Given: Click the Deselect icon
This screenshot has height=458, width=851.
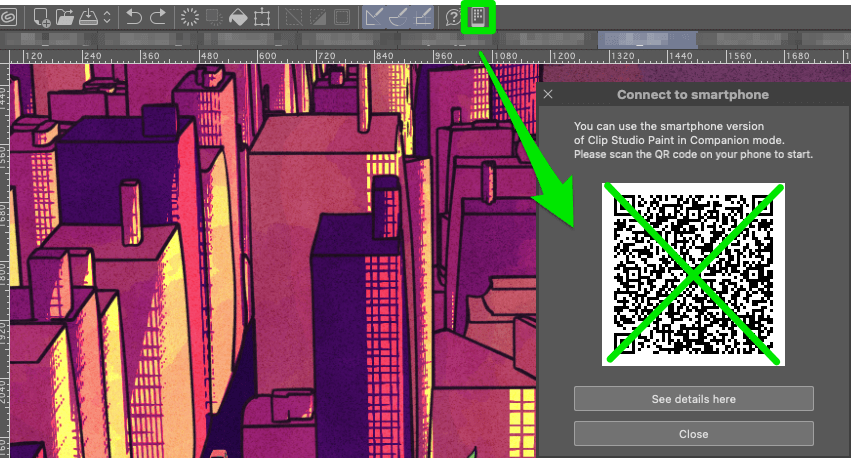Looking at the screenshot, I should pyautogui.click(x=294, y=17).
